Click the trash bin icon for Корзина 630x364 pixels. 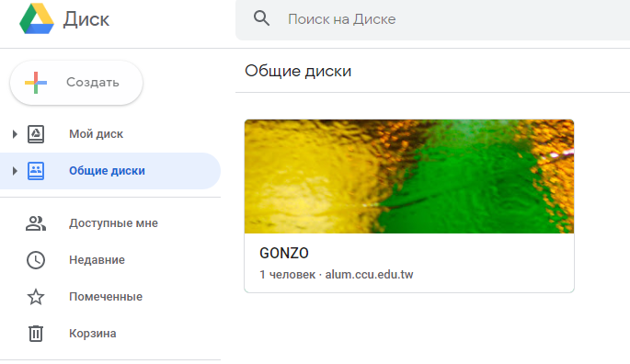coord(36,334)
